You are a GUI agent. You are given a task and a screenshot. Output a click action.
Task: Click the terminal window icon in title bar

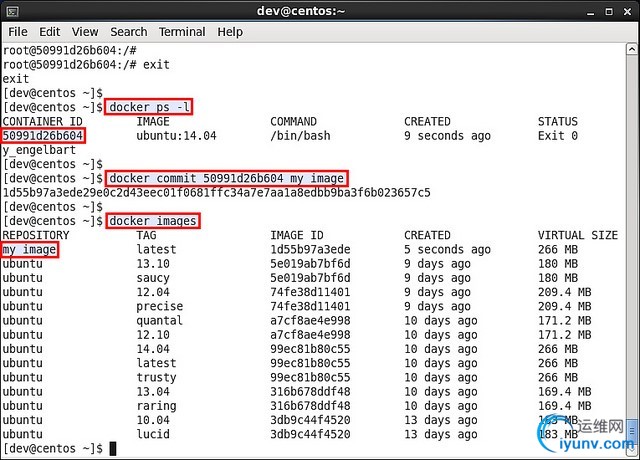(x=12, y=11)
